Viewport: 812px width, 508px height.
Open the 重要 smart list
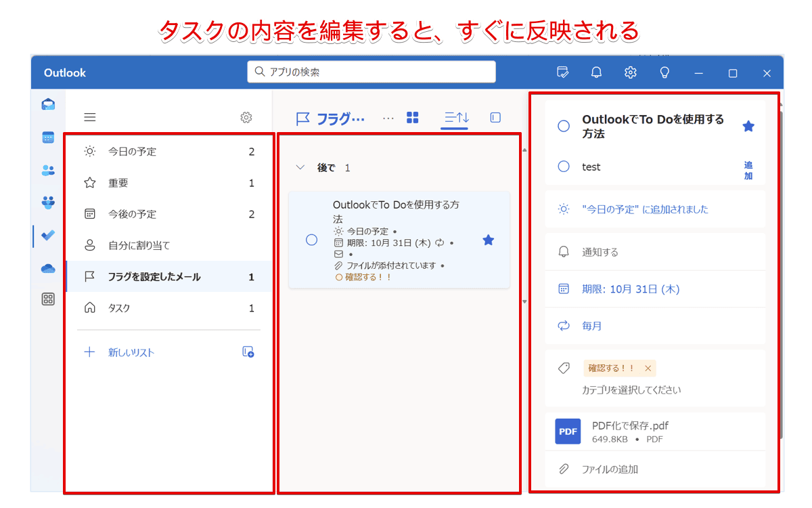[119, 182]
